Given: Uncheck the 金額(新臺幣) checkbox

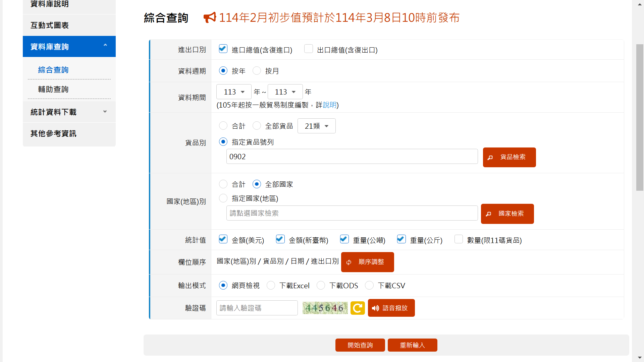Looking at the screenshot, I should click(x=280, y=239).
